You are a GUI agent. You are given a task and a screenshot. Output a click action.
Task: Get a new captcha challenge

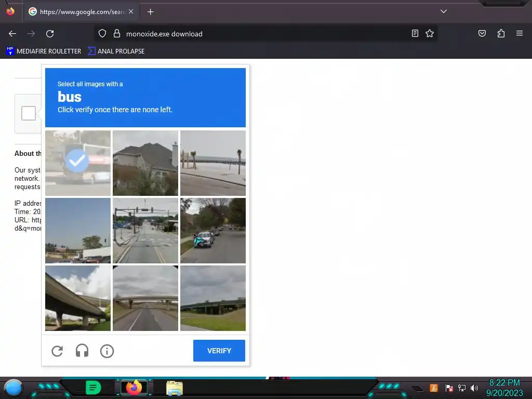[x=57, y=351]
